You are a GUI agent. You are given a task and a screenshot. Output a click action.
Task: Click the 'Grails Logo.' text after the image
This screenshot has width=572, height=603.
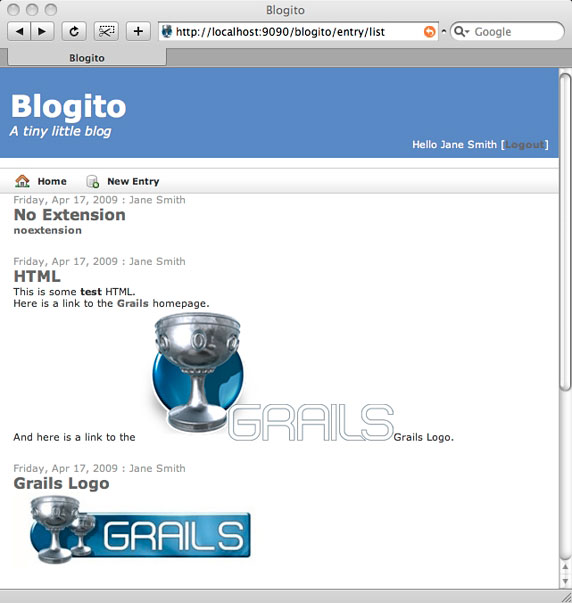pos(424,437)
